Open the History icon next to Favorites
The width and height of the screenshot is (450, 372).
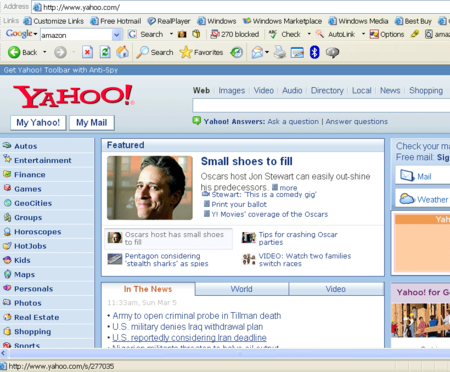[x=237, y=52]
